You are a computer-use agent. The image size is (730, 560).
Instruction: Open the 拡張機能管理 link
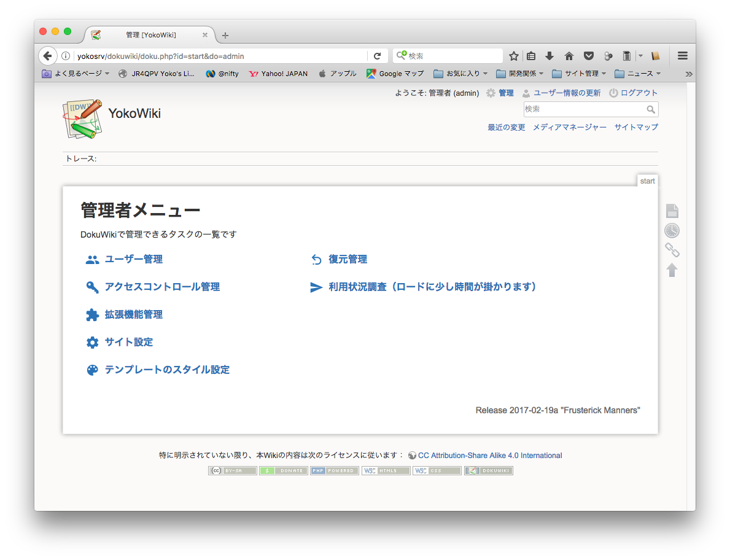point(134,314)
